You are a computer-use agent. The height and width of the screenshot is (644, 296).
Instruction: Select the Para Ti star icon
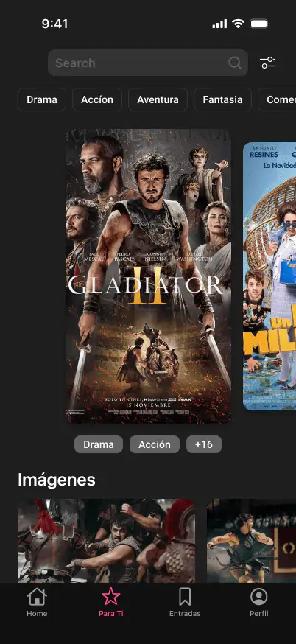(111, 596)
